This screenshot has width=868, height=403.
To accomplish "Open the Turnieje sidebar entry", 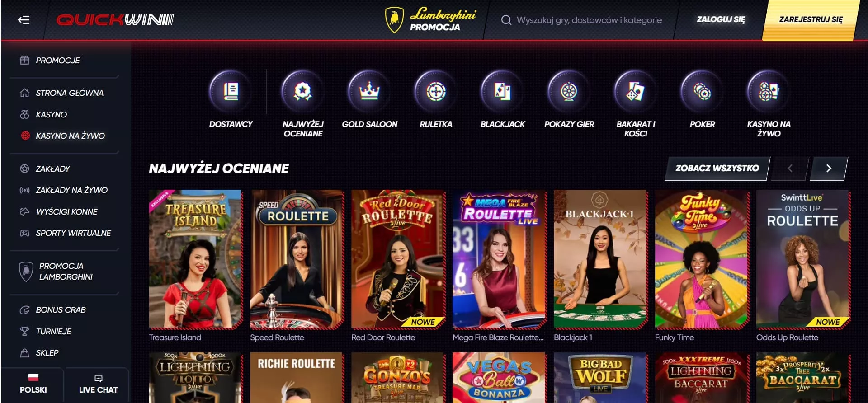I will 53,332.
